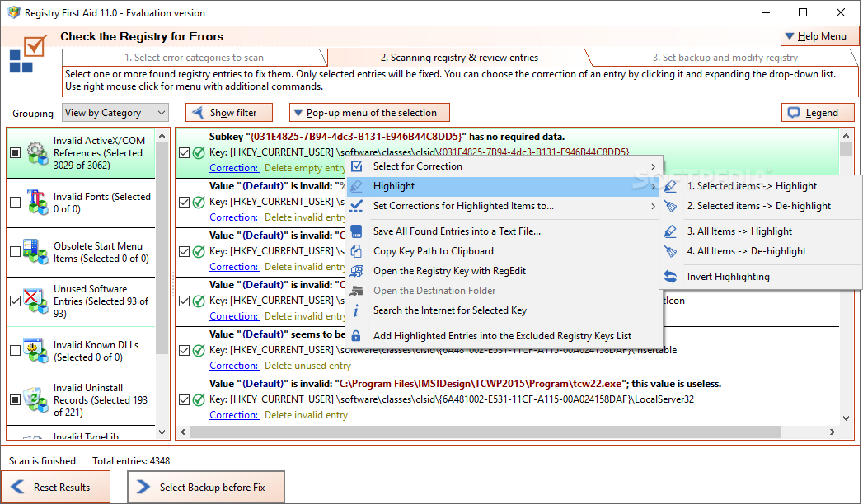Screen dimensions: 863x504
Task: Click the Unused Software Entries icon
Action: [35, 301]
